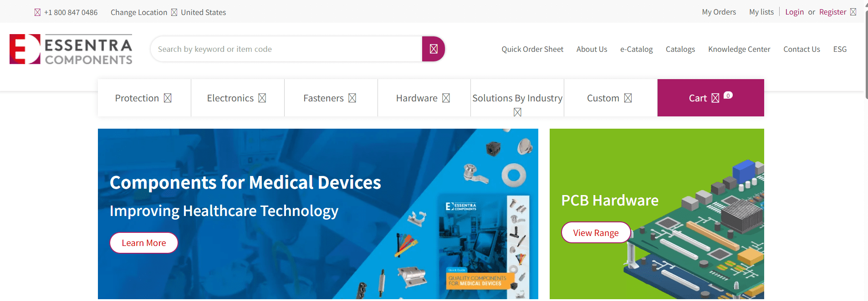
Task: Expand the Protection category menu
Action: (x=144, y=98)
